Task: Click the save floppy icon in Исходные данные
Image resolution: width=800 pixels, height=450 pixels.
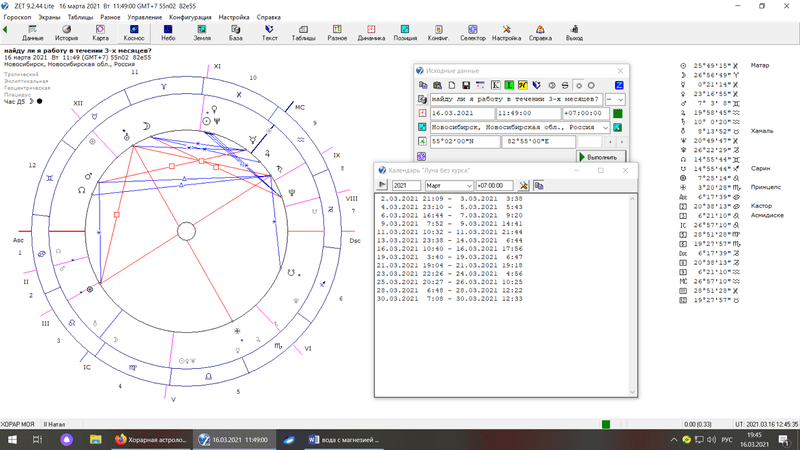Action: point(466,85)
